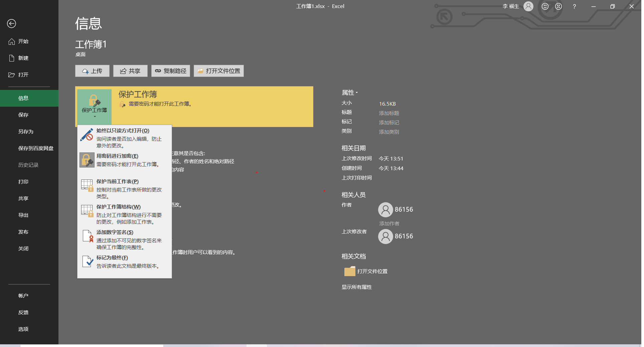Click the user account avatar in title bar

[x=528, y=6]
